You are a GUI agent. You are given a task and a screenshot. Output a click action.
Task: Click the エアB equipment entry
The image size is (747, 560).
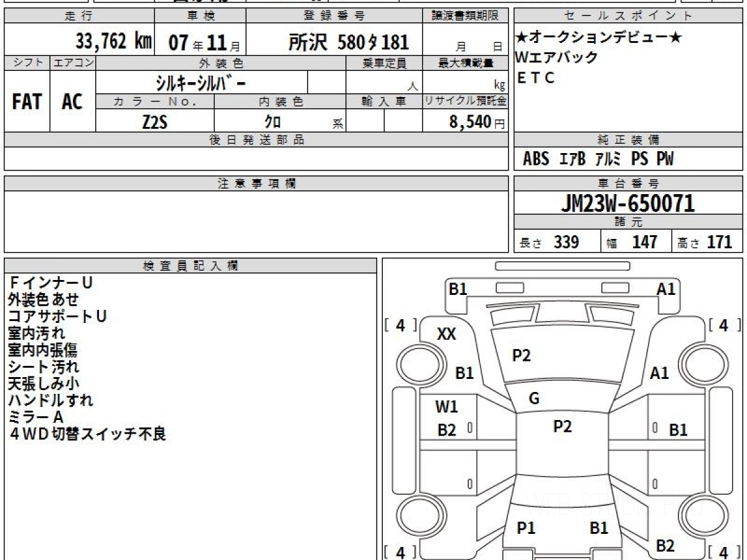click(x=573, y=159)
